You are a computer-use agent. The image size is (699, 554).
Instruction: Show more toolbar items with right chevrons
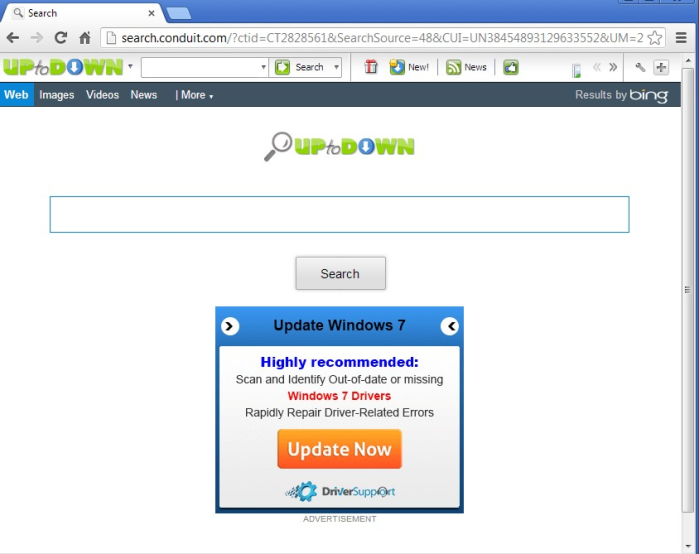tap(613, 67)
